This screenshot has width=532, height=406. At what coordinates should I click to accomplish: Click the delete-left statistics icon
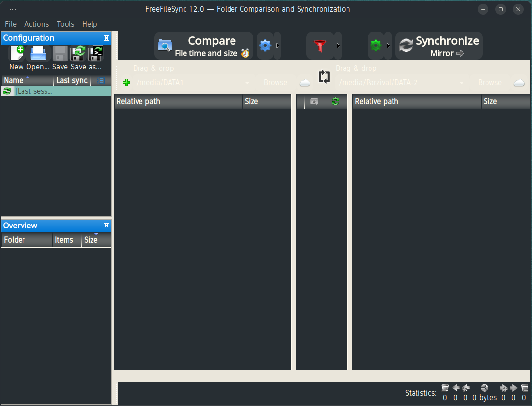(x=445, y=388)
